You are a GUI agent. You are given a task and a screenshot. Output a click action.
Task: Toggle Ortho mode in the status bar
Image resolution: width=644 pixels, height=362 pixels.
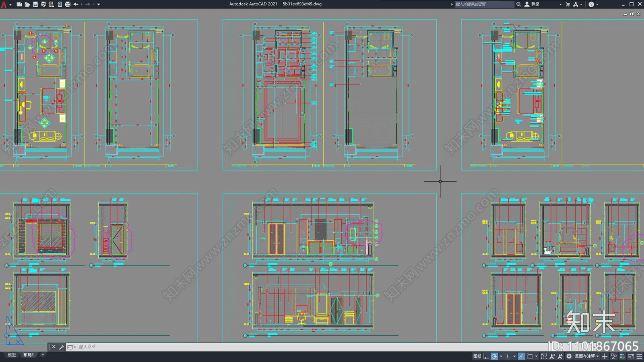[486, 356]
